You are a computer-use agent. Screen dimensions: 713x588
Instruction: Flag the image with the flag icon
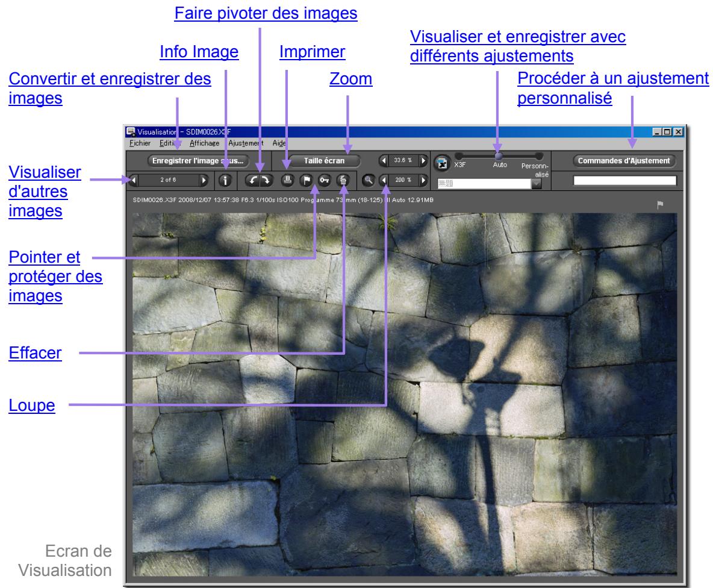[307, 181]
